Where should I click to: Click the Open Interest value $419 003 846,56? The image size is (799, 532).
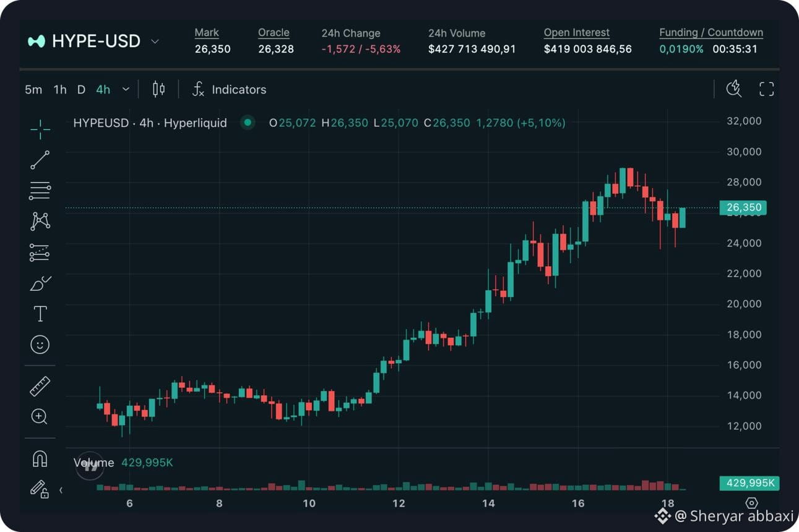[588, 49]
